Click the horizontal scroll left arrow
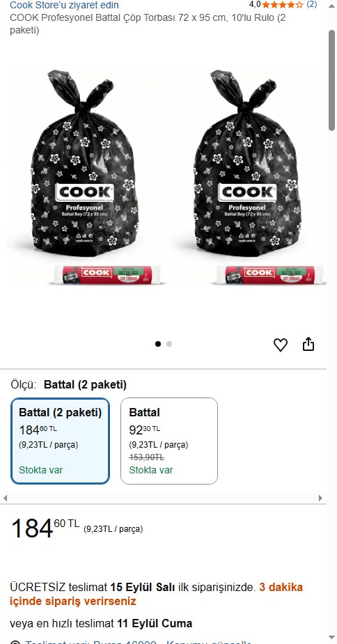337x644 pixels. [5, 498]
